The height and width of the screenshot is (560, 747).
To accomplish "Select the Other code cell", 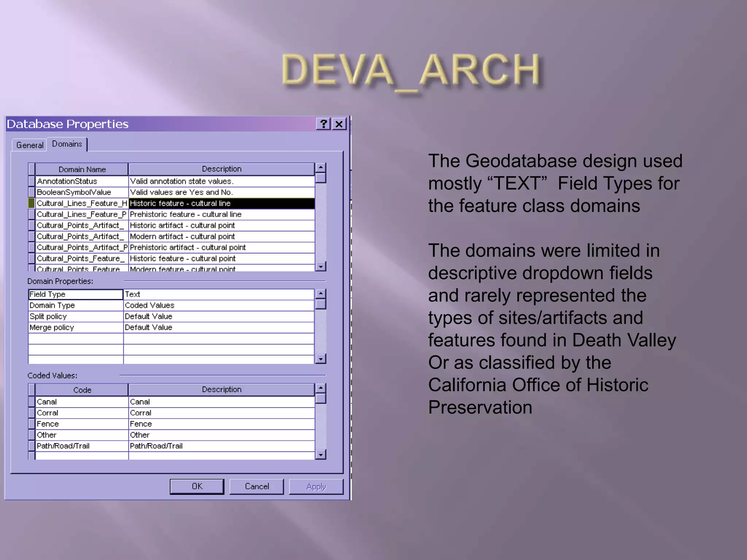I will coord(82,435).
